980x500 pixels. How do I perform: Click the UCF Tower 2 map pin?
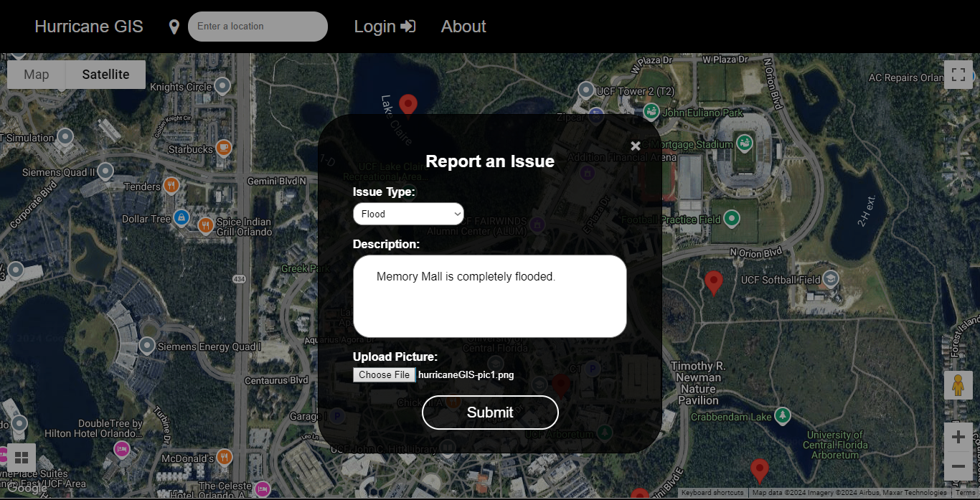(x=585, y=90)
